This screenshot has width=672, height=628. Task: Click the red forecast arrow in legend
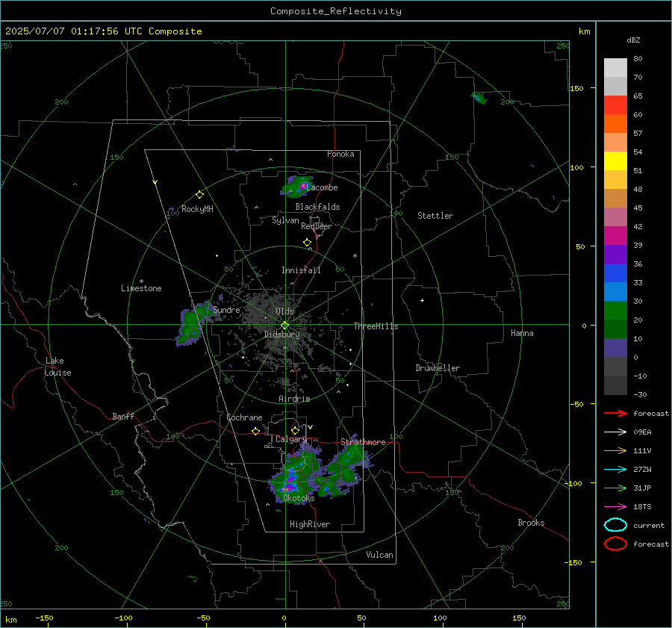(x=615, y=413)
